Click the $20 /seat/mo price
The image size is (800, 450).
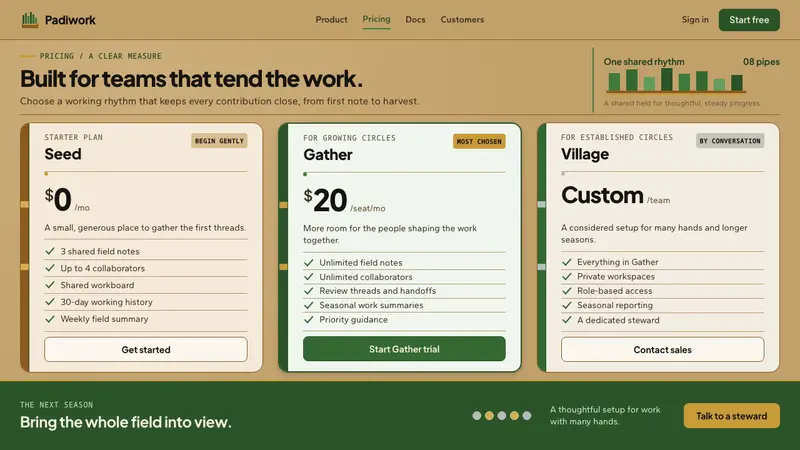click(344, 200)
